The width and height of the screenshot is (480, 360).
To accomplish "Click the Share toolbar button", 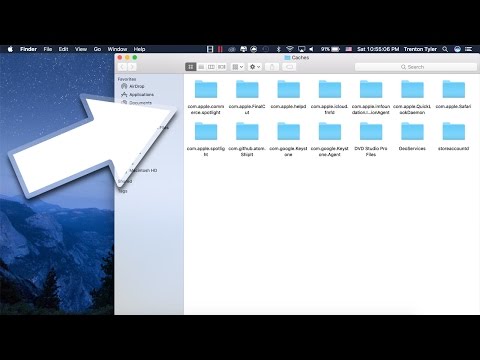I will (272, 67).
